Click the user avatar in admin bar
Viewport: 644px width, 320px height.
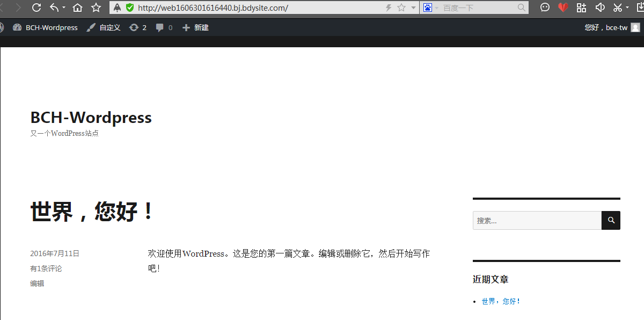click(635, 27)
